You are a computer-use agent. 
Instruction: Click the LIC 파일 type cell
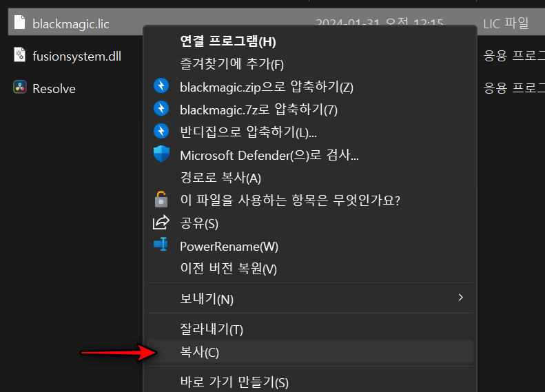pos(506,23)
